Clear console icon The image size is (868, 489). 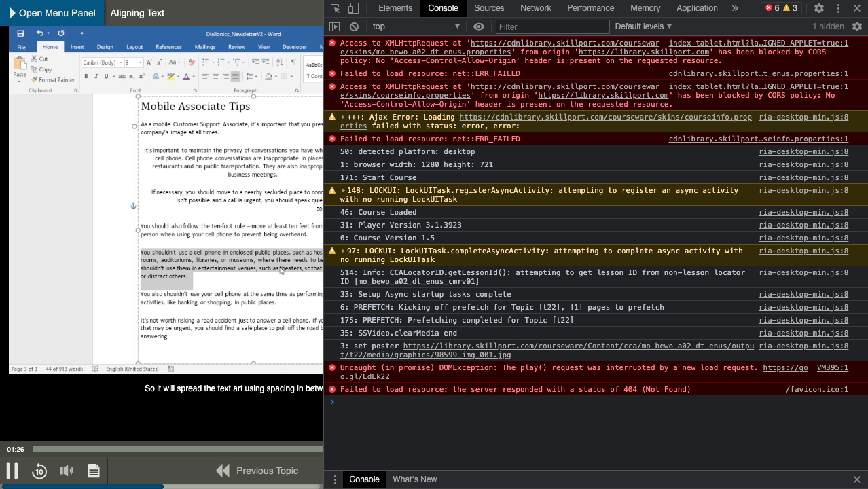point(354,26)
